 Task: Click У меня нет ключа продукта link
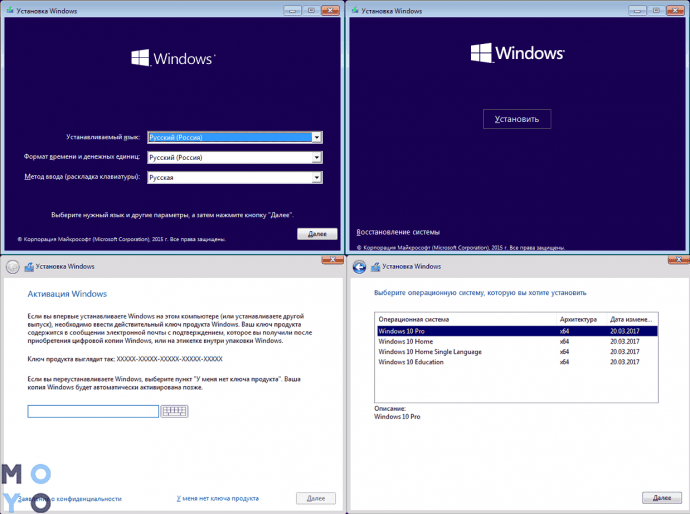217,498
